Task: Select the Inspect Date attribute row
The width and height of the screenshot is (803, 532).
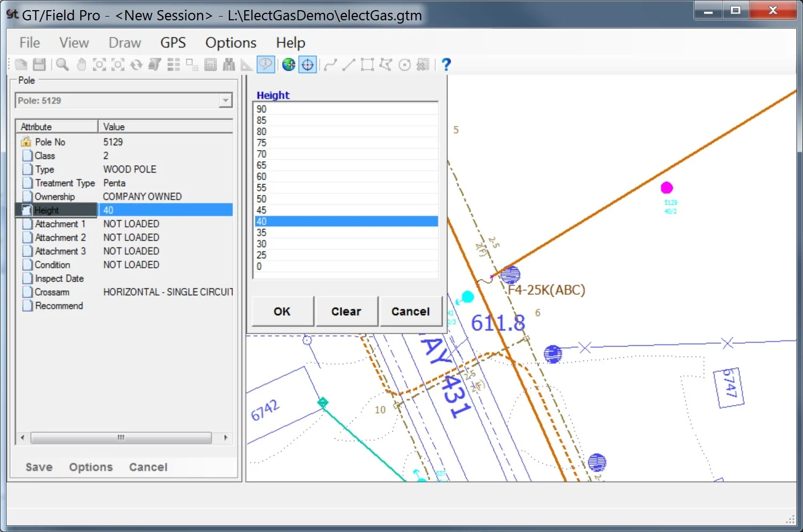Action: pos(125,279)
